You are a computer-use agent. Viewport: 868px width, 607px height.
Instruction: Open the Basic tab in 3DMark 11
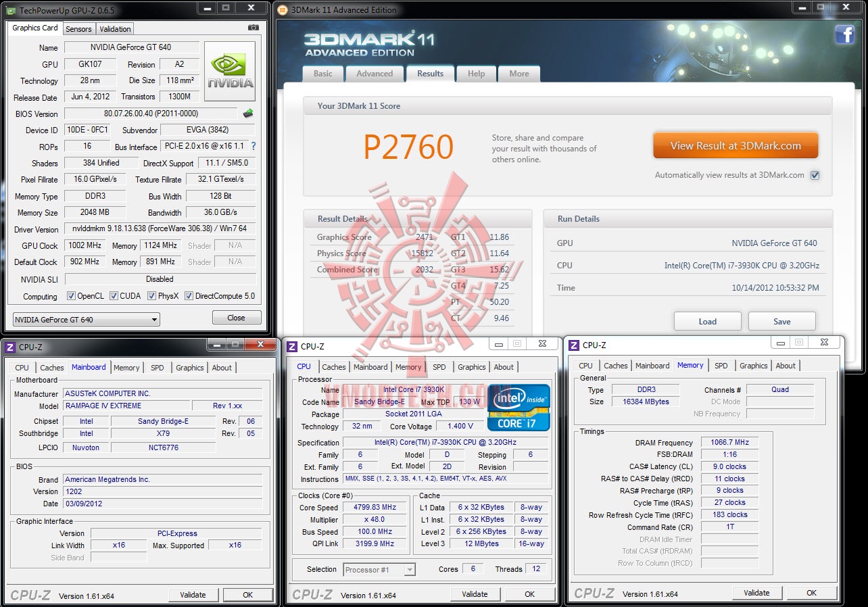coord(323,74)
